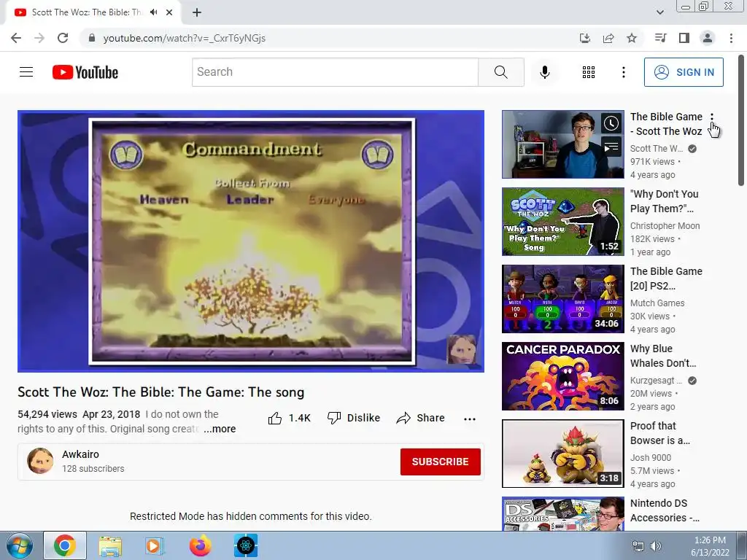Click the SIGN IN button
This screenshot has height=560, width=747.
point(684,72)
